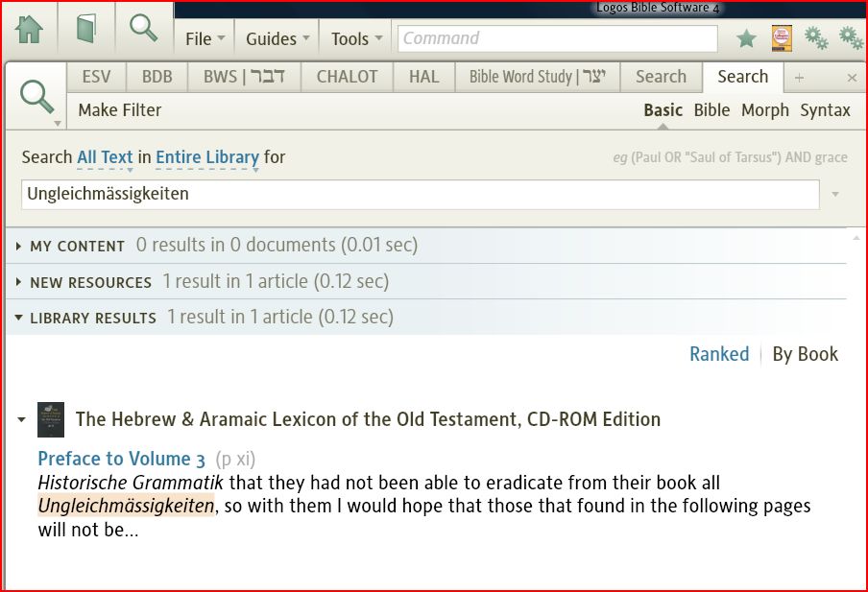Click the (p xi) page reference
Viewport: 868px width, 592px height.
coord(235,460)
